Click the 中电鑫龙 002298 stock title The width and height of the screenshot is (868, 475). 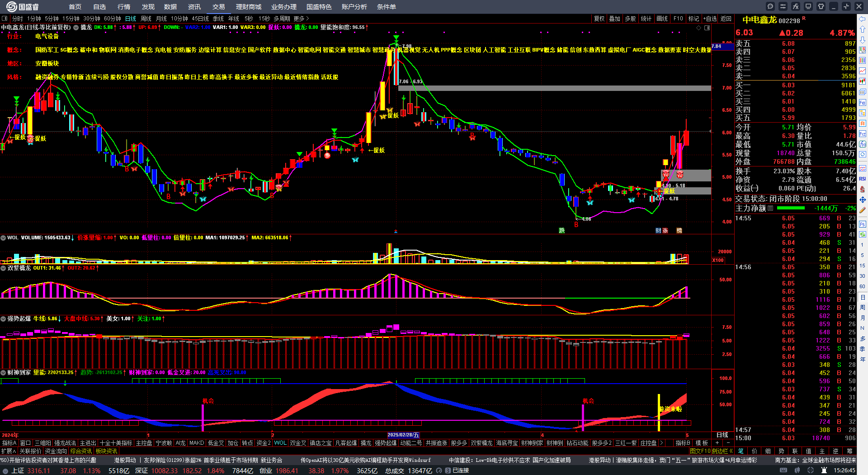(771, 20)
